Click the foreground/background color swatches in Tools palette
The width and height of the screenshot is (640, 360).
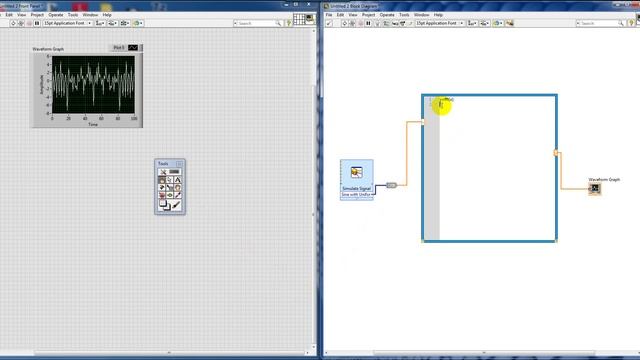tap(164, 205)
